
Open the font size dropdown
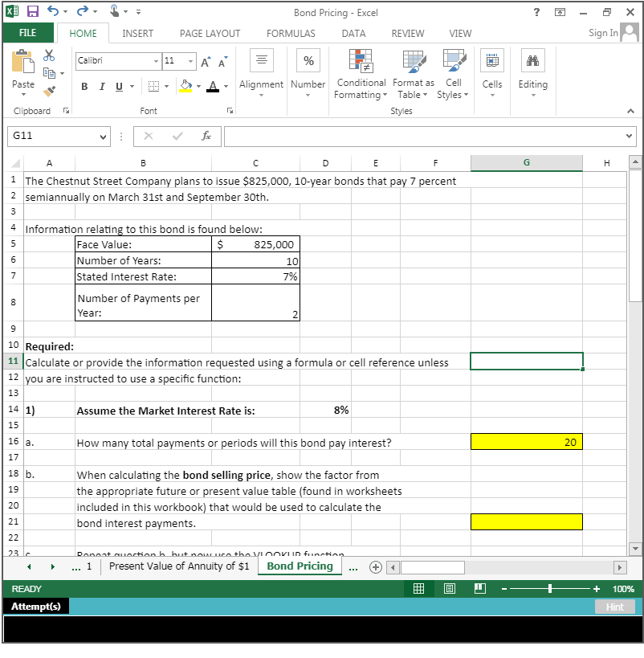pyautogui.click(x=190, y=61)
